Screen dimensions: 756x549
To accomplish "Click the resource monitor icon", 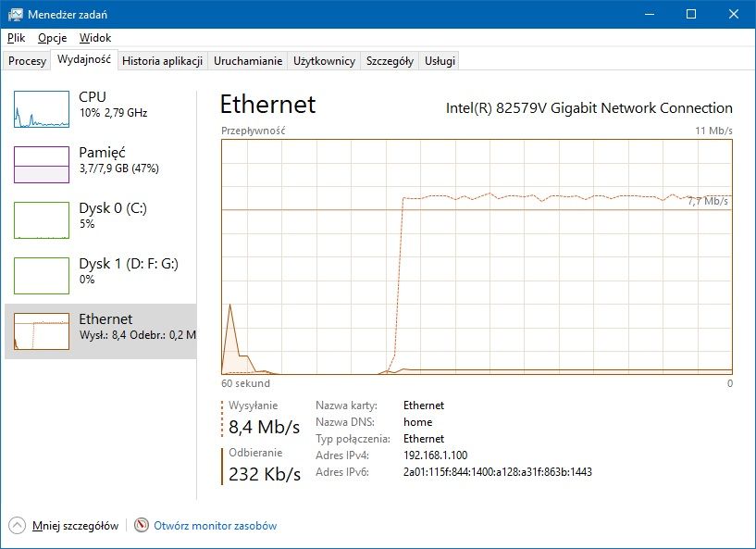I will coord(142,525).
